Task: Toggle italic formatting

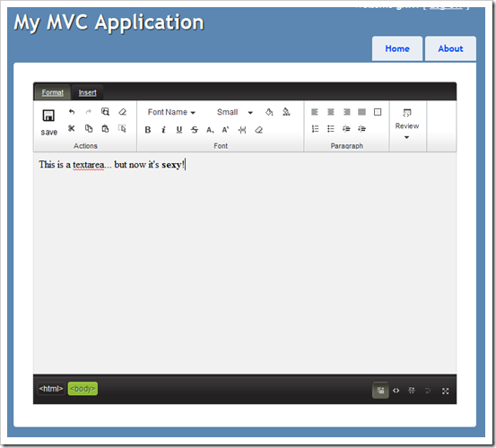Action: click(163, 130)
